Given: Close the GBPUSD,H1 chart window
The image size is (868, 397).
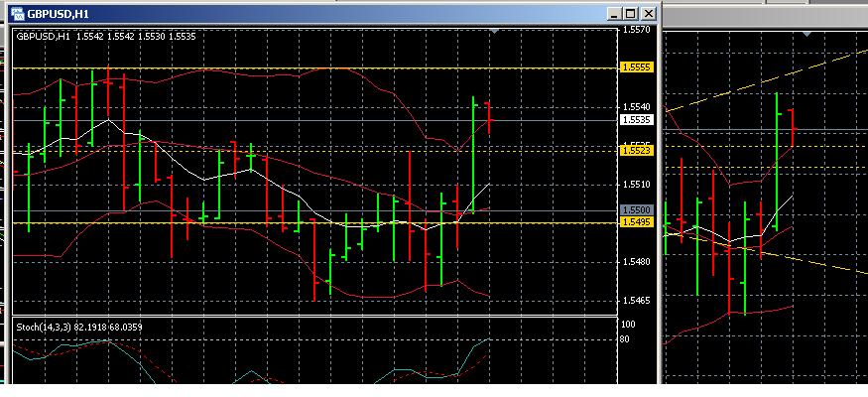Looking at the screenshot, I should click(x=649, y=13).
